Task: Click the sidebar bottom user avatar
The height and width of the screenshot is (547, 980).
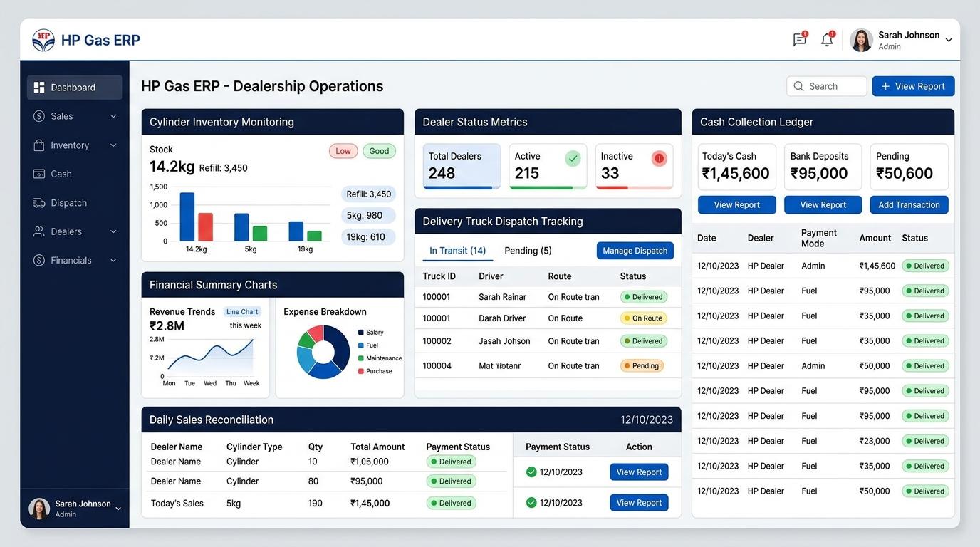Action: point(39,509)
